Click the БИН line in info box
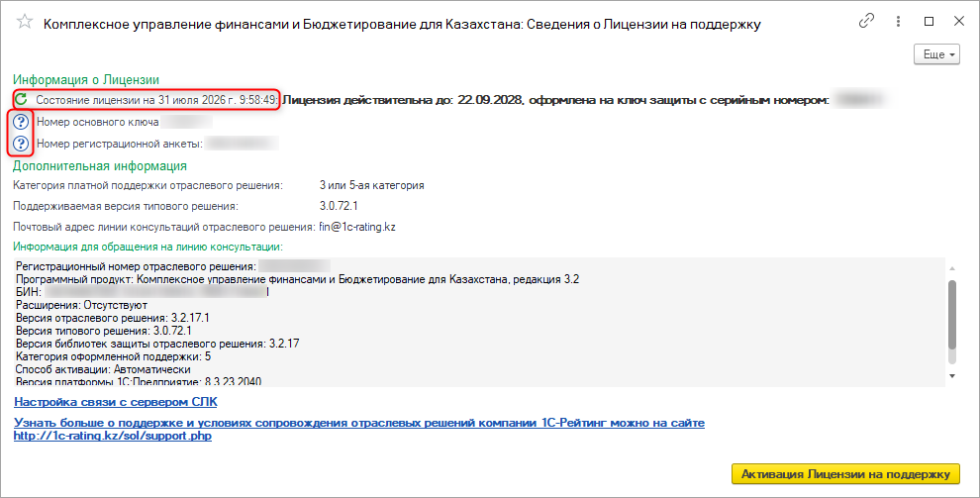 (142, 292)
